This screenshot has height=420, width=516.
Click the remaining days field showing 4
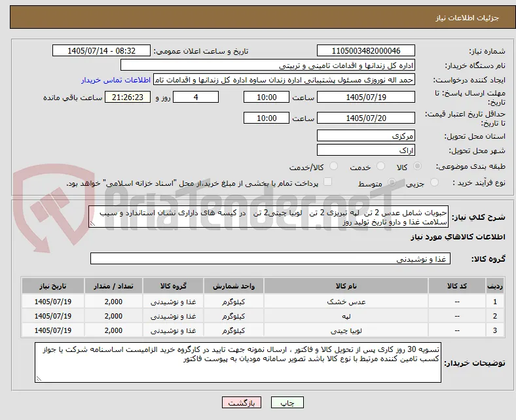[x=196, y=97]
